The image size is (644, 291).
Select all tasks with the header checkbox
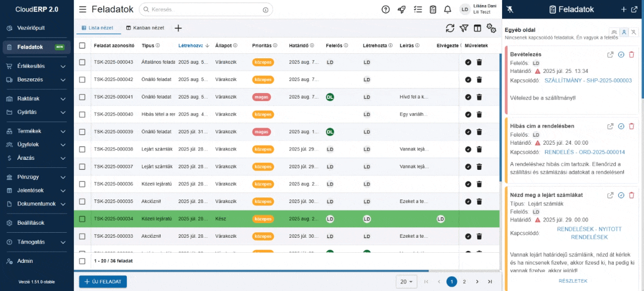82,45
